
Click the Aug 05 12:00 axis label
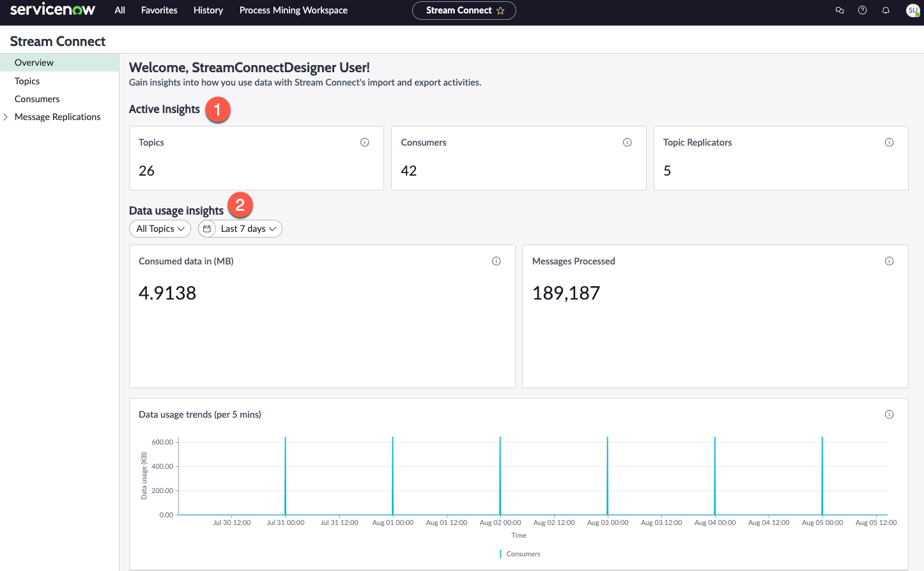tap(876, 522)
